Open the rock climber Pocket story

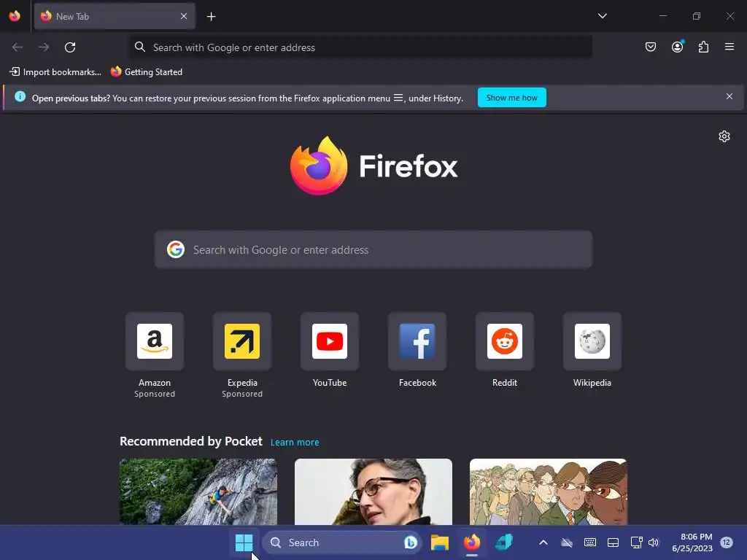(198, 491)
